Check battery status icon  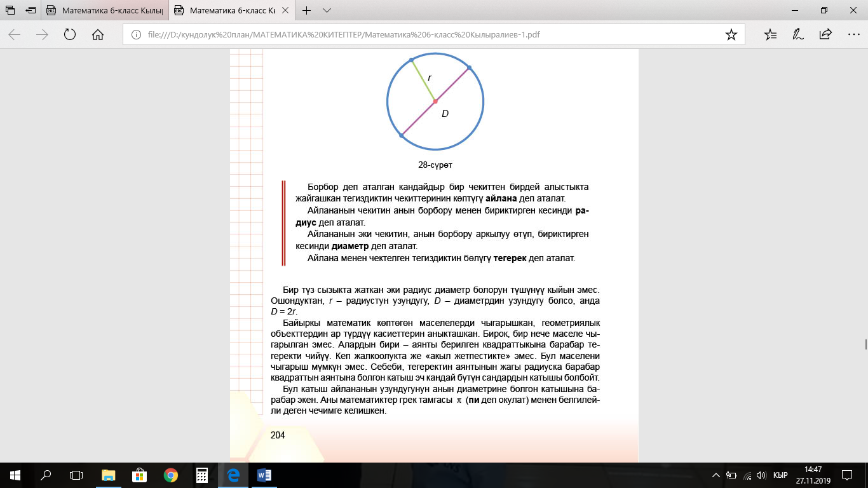(731, 475)
